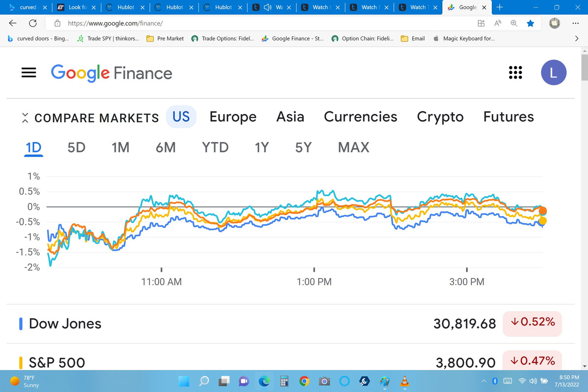The height and width of the screenshot is (392, 588).
Task: Switch to the Asia markets tab
Action: 290,117
